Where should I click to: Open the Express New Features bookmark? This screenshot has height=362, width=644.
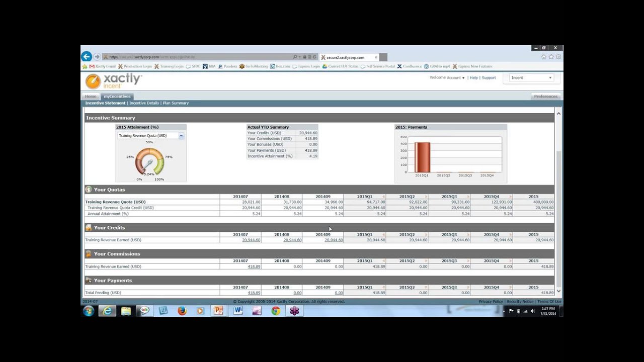tap(472, 66)
